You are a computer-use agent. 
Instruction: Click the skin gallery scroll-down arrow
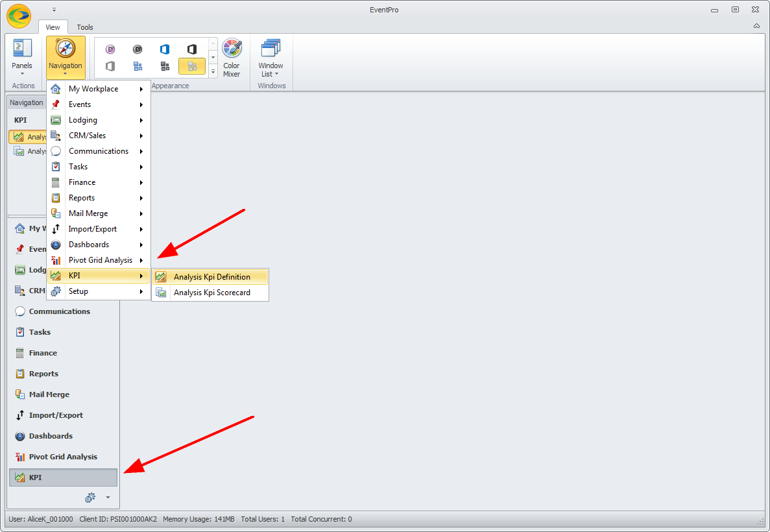[213, 58]
